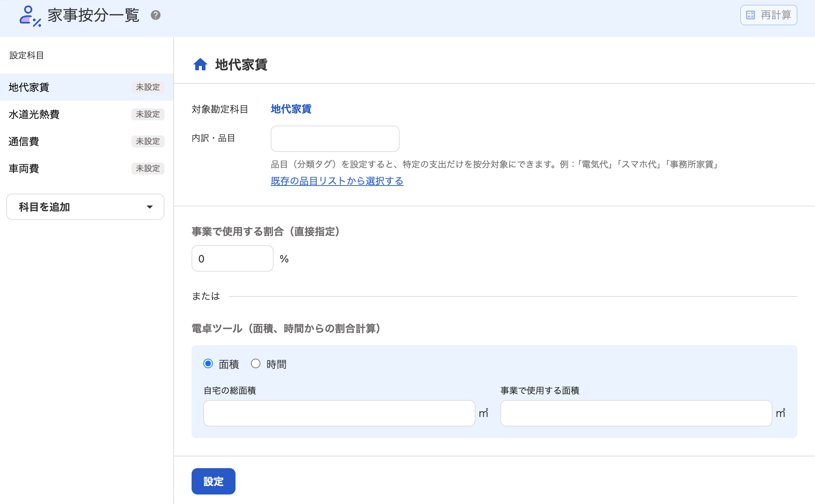Focus the 内訳・品目 input field
This screenshot has height=504, width=815.
pos(335,139)
